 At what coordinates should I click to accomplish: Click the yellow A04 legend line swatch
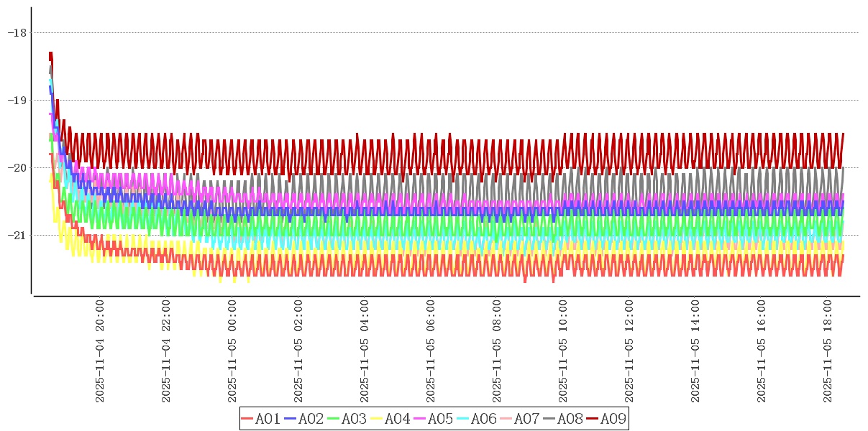377,419
